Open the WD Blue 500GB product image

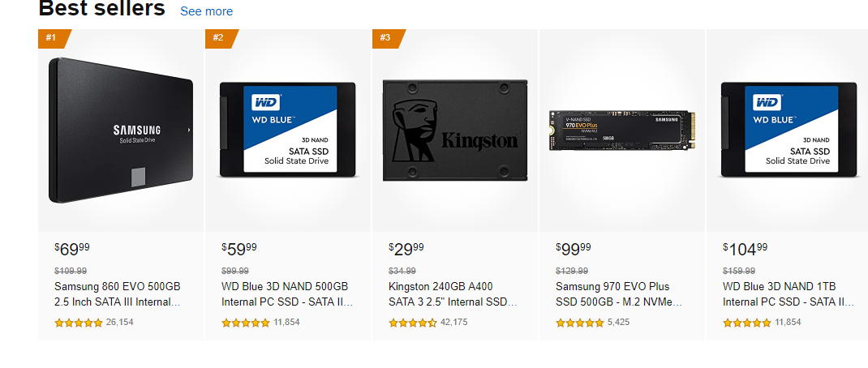(288, 130)
